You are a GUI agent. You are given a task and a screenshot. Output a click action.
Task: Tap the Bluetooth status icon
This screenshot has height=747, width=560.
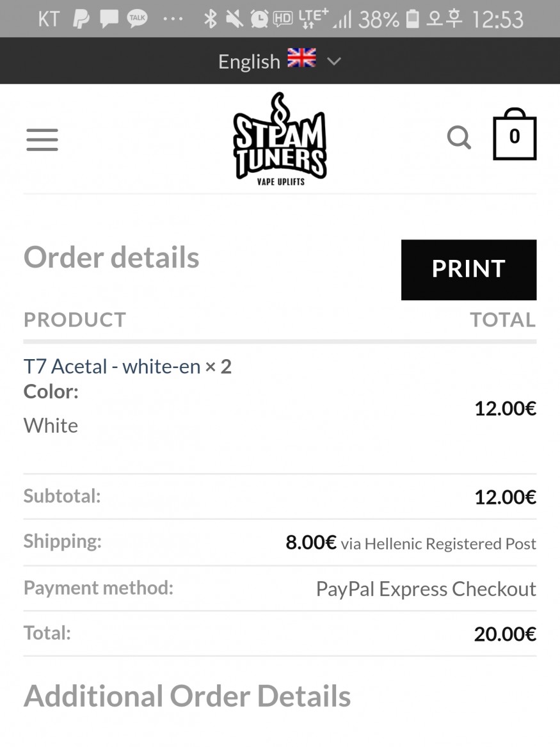[x=210, y=19]
